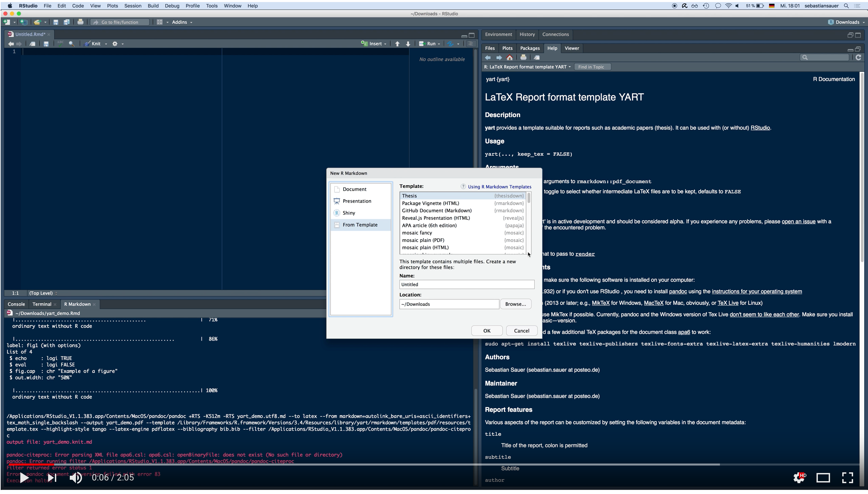
Task: Click the spell check ABC icon
Action: tap(60, 43)
